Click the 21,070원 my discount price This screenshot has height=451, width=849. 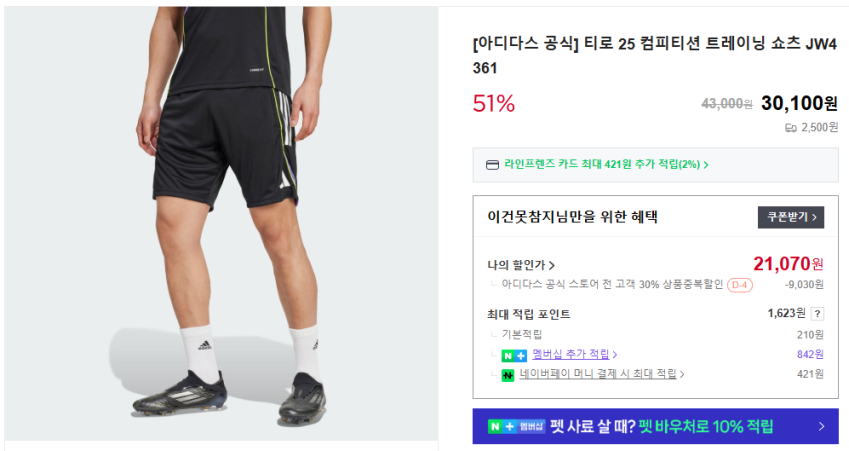tap(787, 264)
